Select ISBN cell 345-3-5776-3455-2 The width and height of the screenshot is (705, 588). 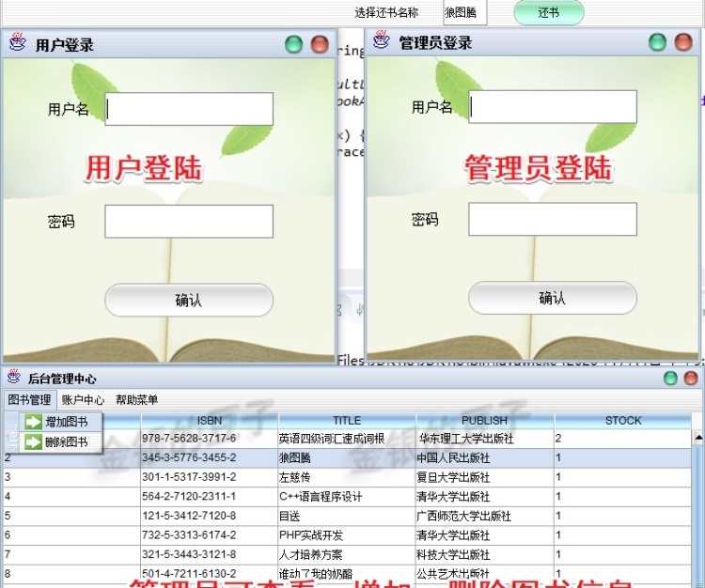point(210,457)
